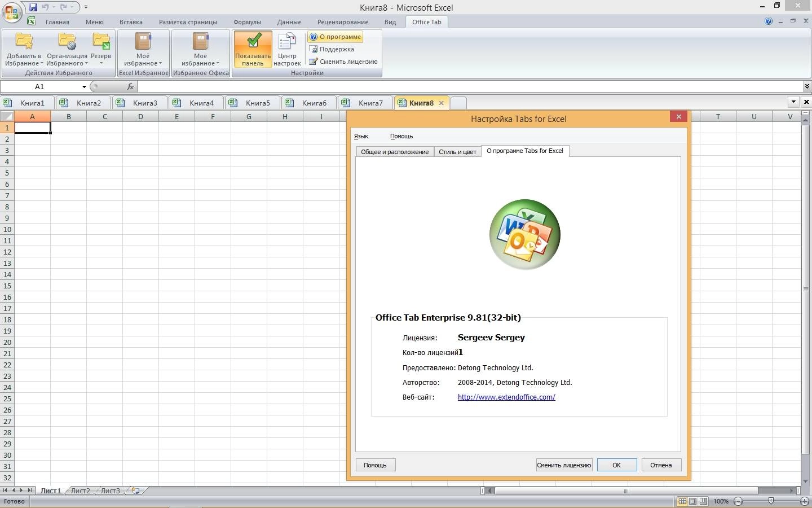Click new tab button after Книга8
This screenshot has height=508, width=812.
pos(458,103)
